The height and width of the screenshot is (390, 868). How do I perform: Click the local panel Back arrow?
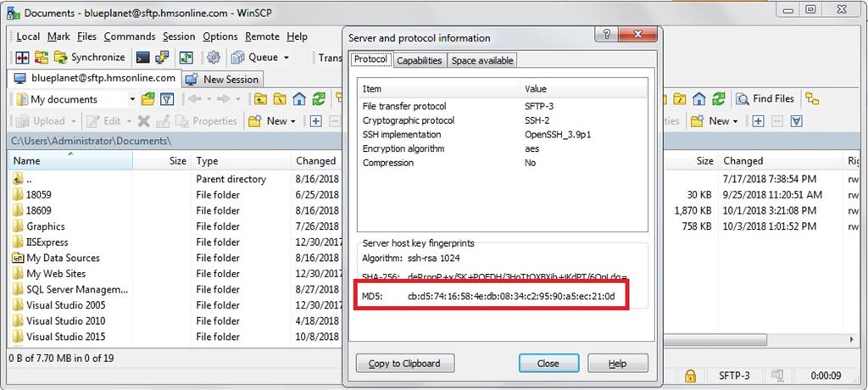(194, 100)
